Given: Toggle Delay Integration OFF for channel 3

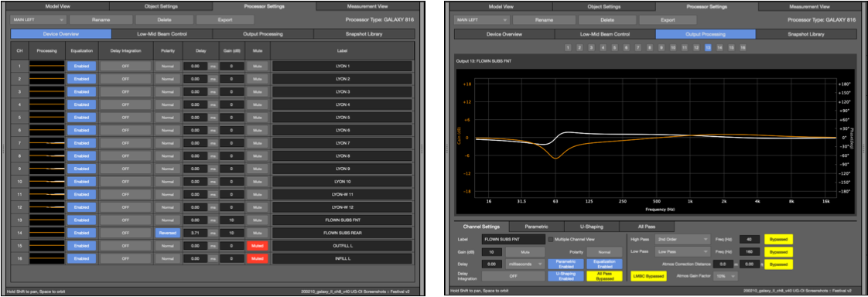Looking at the screenshot, I should (125, 92).
